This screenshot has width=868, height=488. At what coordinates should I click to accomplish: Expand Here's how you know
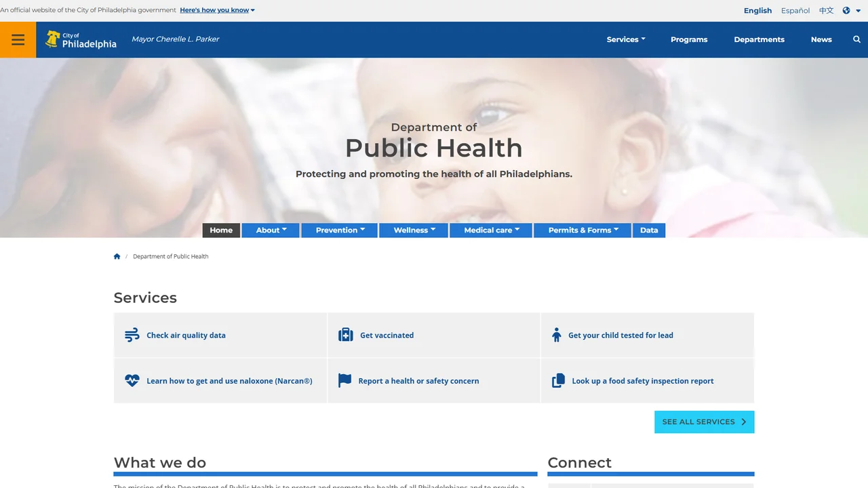coord(218,10)
